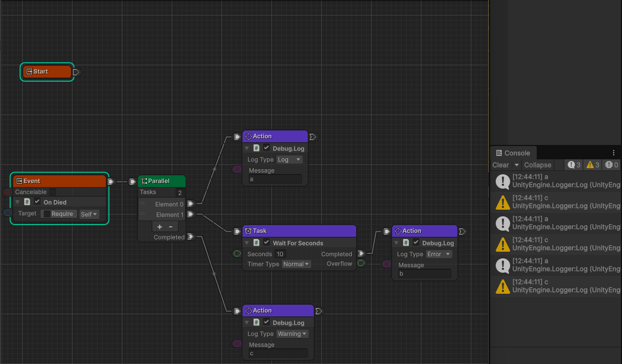Click the alarm clock icon on Task node
Image resolution: width=622 pixels, height=364 pixels.
tap(248, 231)
